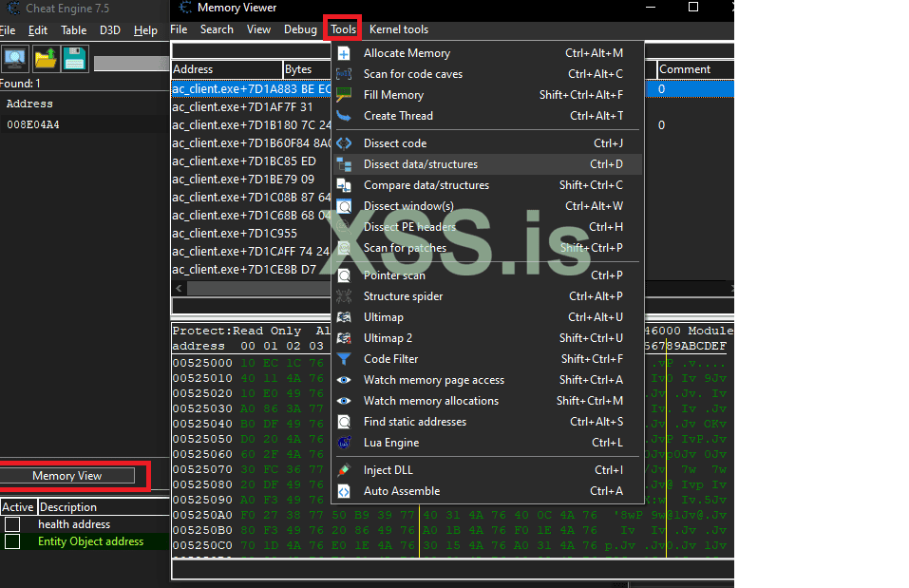Click the Ultimap 2 map icon
This screenshot has height=588, width=909.
[x=344, y=338]
